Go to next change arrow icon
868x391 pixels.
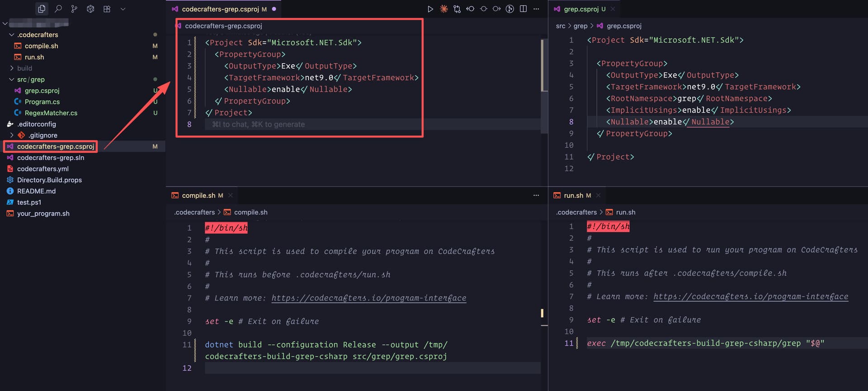[x=496, y=9]
